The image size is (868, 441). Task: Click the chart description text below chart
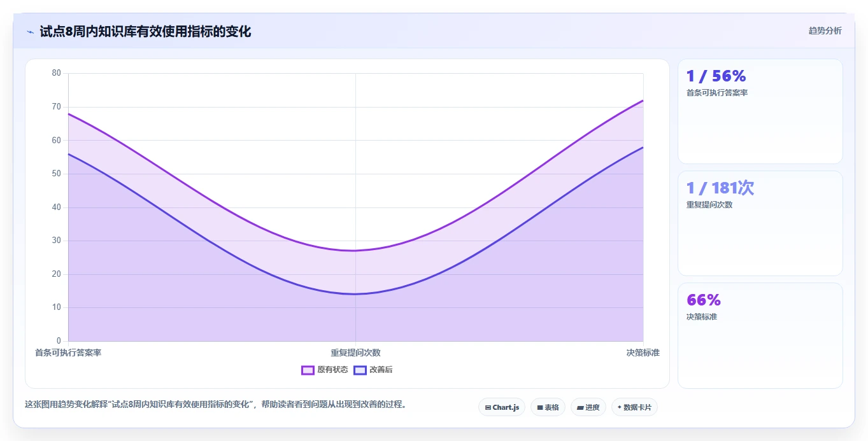215,404
